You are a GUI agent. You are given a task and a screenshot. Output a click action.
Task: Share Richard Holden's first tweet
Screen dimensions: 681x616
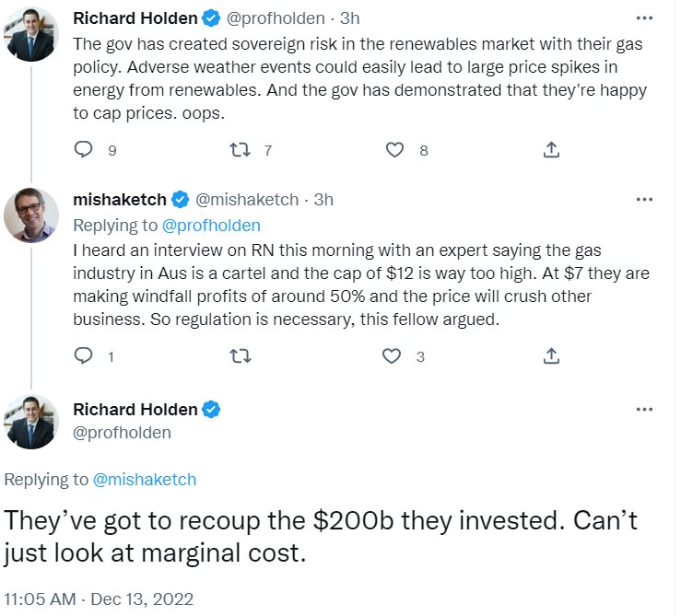pos(551,150)
